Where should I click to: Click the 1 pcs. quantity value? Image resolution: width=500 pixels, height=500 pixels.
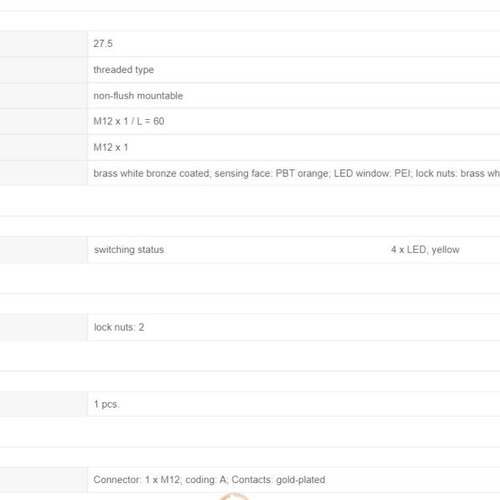[106, 404]
